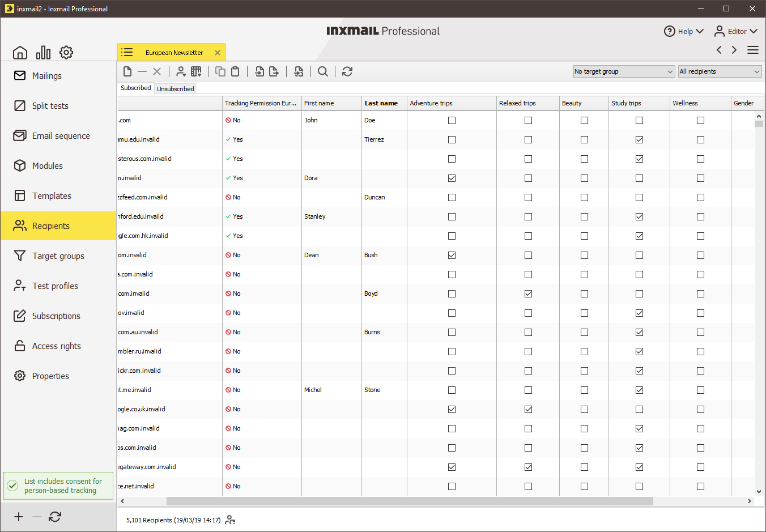Click the Tracking Permission column header

pos(262,103)
